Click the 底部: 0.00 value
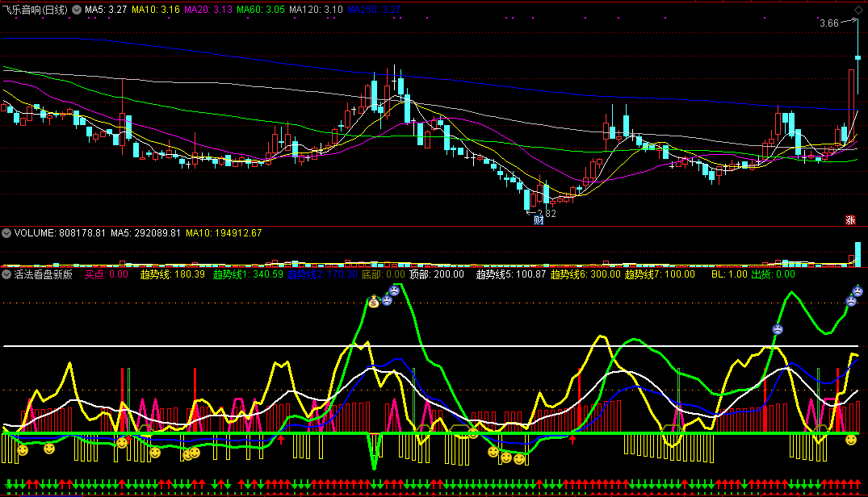 (x=383, y=274)
